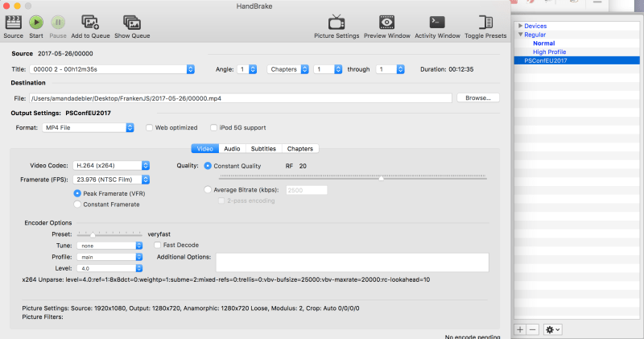The image size is (644, 339).
Task: Click the Add to Queue icon
Action: click(x=90, y=23)
